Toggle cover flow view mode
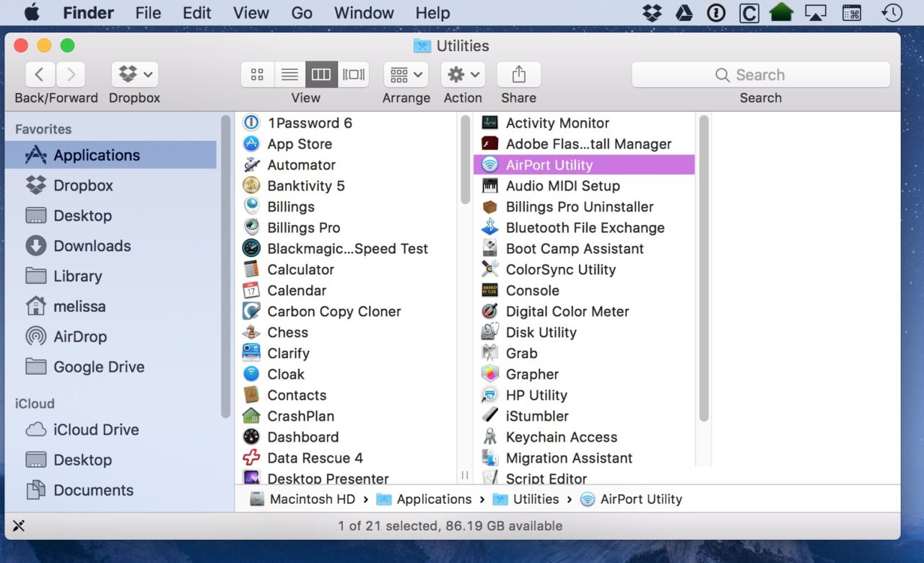This screenshot has width=924, height=563. (x=353, y=74)
